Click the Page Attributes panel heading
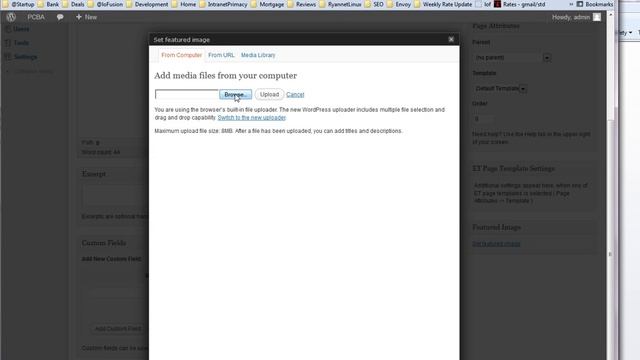640x360 pixels. [x=496, y=26]
